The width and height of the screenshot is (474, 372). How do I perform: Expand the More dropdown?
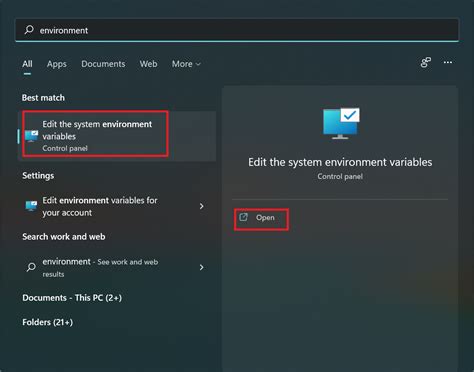(186, 64)
